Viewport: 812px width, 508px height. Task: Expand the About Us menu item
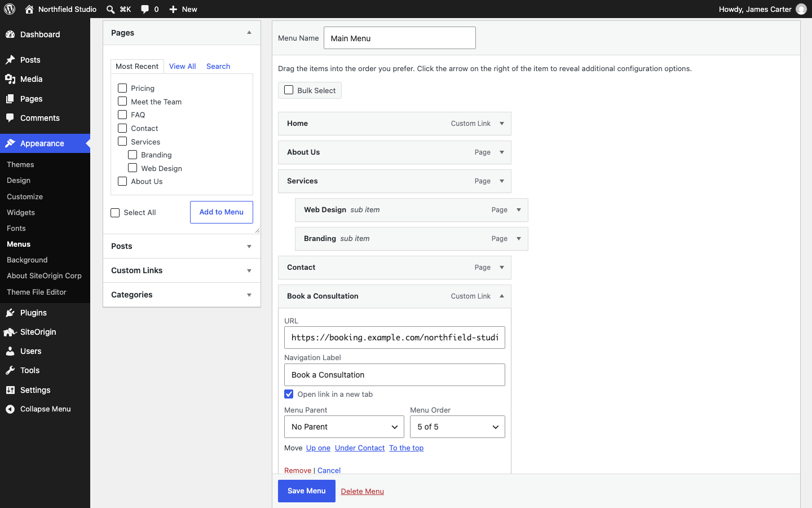point(502,152)
